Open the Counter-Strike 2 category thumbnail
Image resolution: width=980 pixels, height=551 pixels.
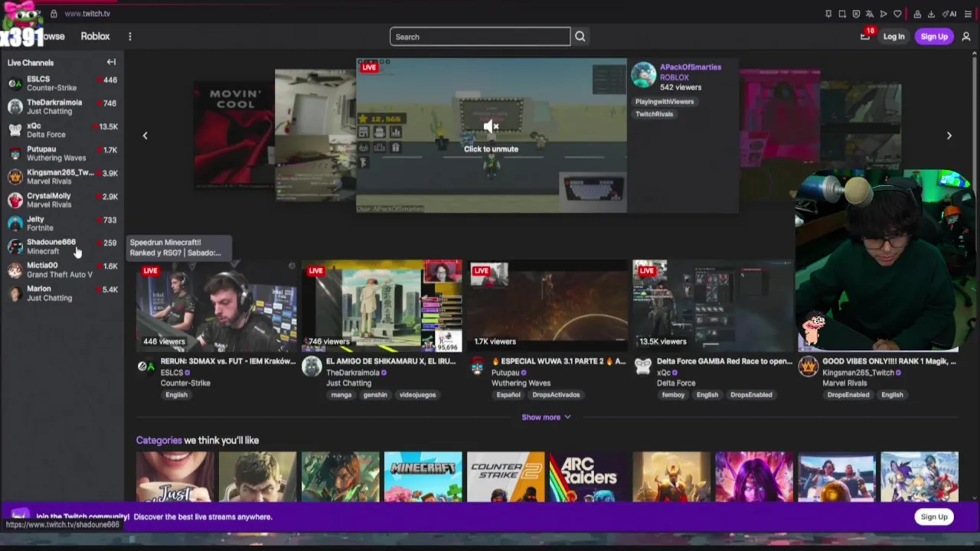[x=506, y=477]
